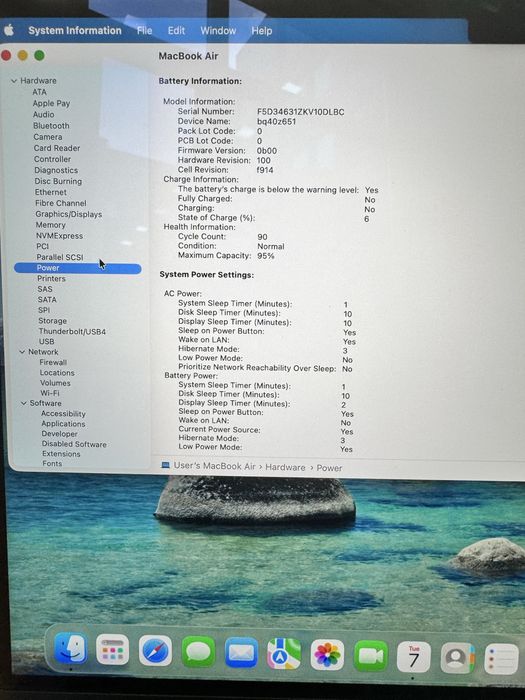The width and height of the screenshot is (525, 700).
Task: Open Contacts app in the Dock
Action: pyautogui.click(x=457, y=658)
